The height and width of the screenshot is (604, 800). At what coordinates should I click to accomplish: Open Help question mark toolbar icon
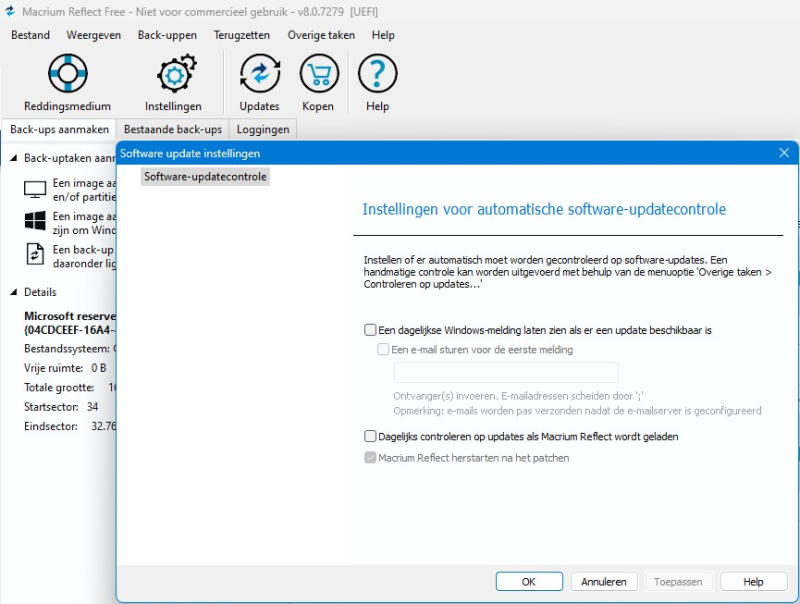tap(377, 75)
